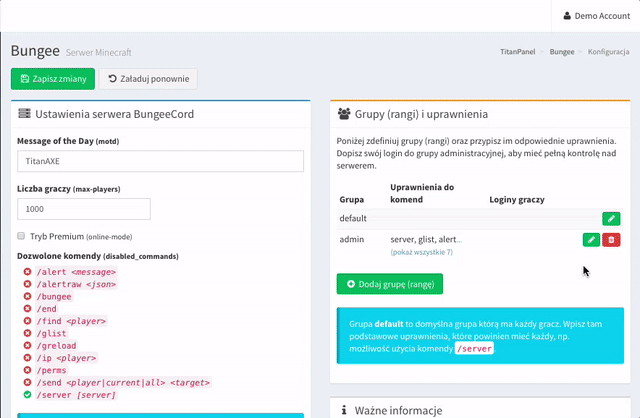Click the Dodaj grupę (rangę) button
The image size is (640, 418).
point(389,284)
